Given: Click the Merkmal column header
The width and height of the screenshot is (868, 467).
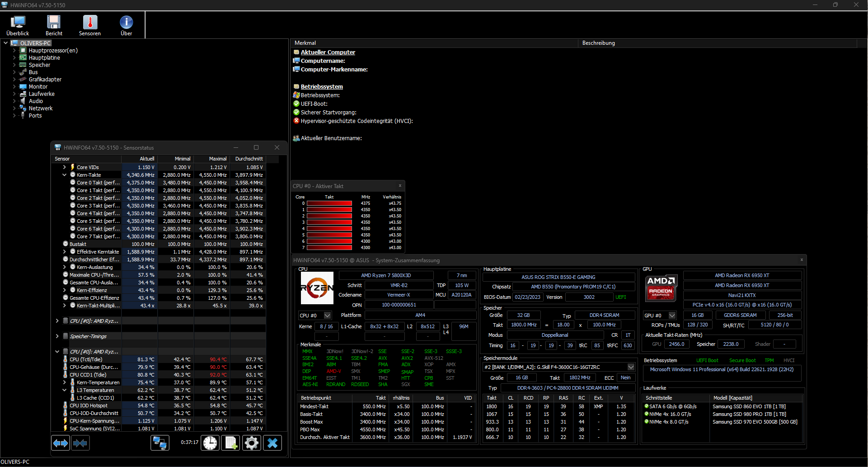Looking at the screenshot, I should pos(434,43).
